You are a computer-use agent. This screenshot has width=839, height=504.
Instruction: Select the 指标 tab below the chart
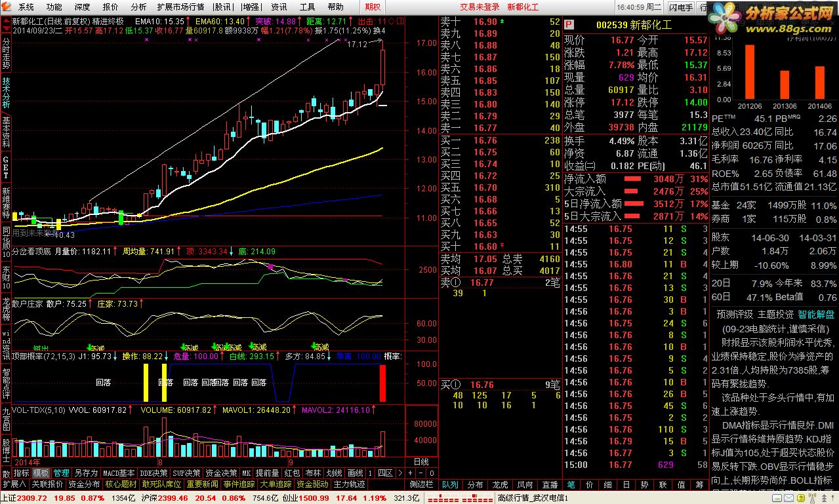pos(22,473)
